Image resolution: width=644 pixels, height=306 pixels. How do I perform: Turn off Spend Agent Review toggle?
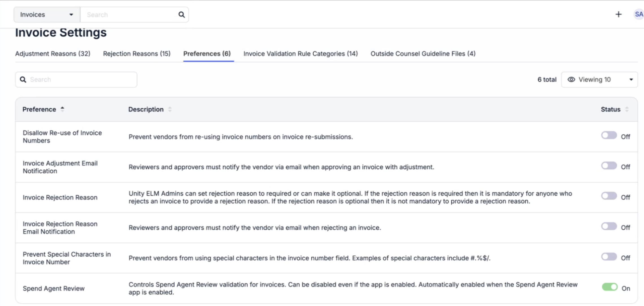[610, 287]
